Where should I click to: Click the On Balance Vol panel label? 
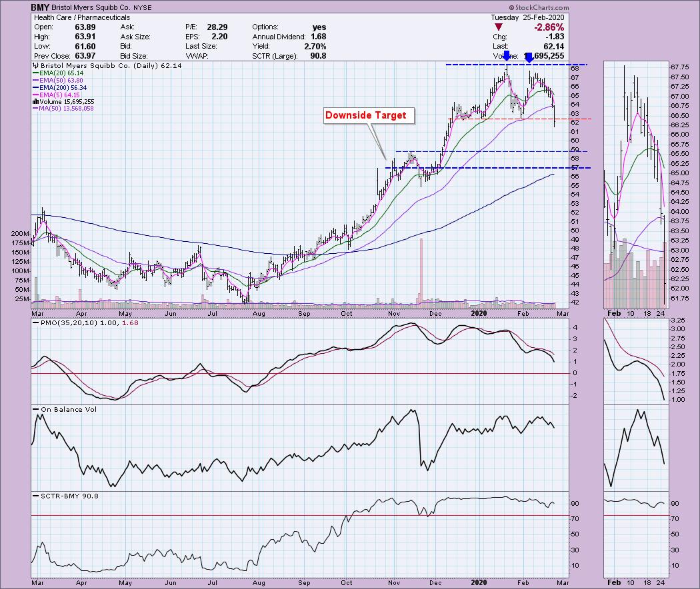68,409
